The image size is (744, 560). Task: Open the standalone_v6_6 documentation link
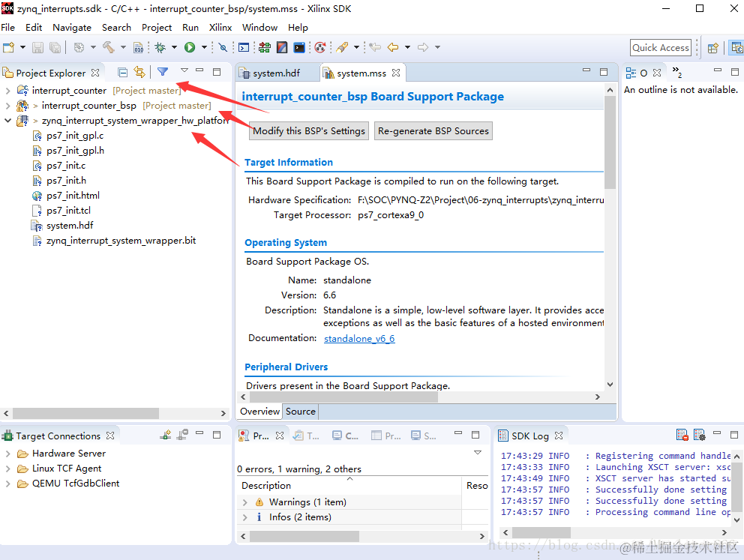click(359, 339)
